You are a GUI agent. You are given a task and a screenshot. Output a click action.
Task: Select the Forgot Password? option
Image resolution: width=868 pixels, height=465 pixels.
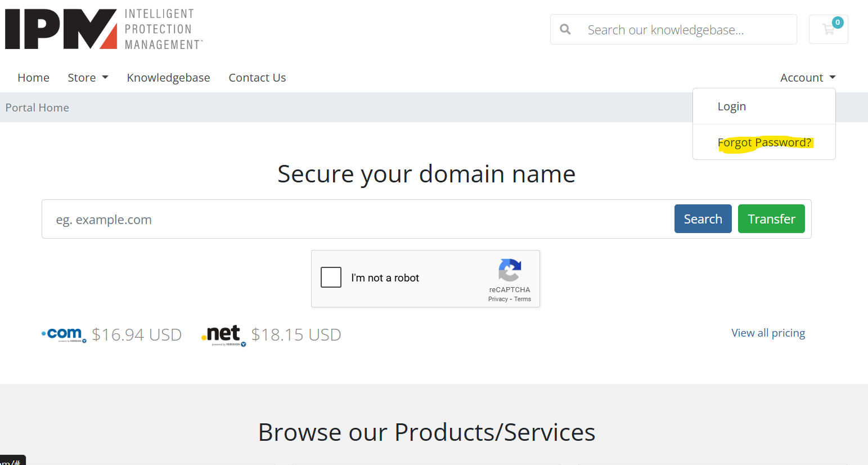coord(764,142)
